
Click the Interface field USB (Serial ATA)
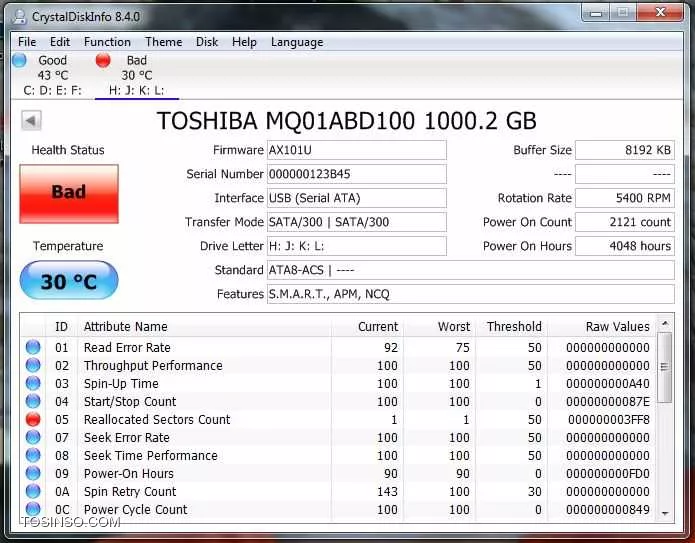[357, 198]
